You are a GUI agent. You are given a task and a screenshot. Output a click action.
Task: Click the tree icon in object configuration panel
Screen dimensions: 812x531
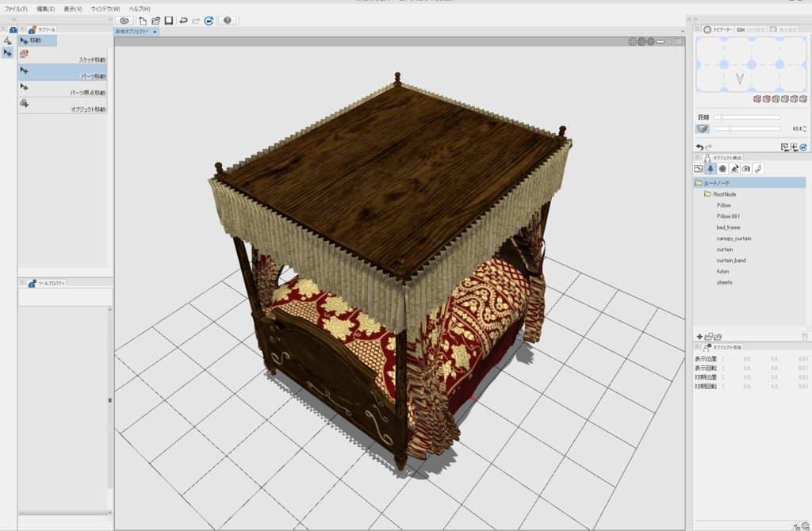(710, 169)
